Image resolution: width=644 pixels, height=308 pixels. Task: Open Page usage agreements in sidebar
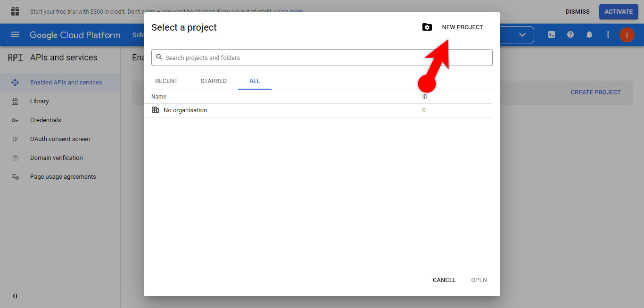pyautogui.click(x=60, y=177)
